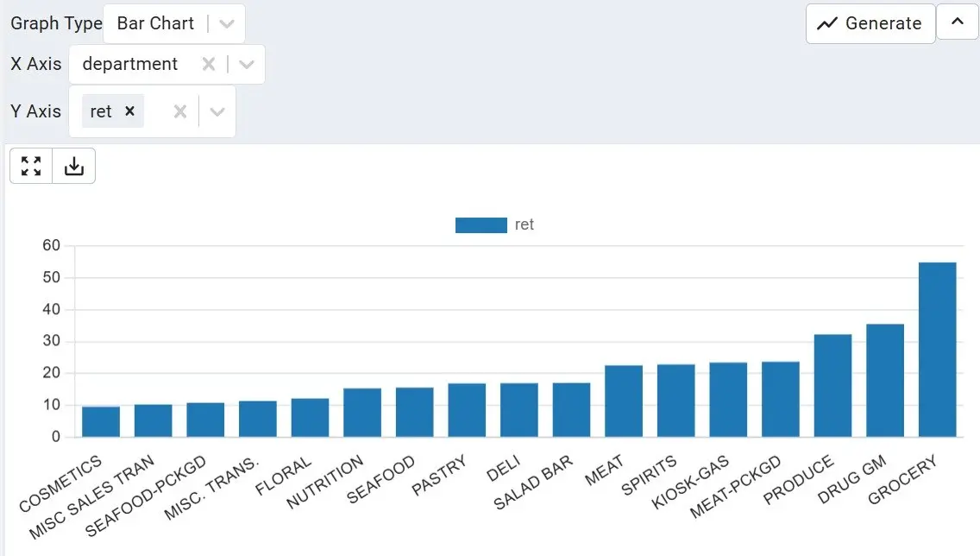Click the PRODUCE bar

[832, 386]
